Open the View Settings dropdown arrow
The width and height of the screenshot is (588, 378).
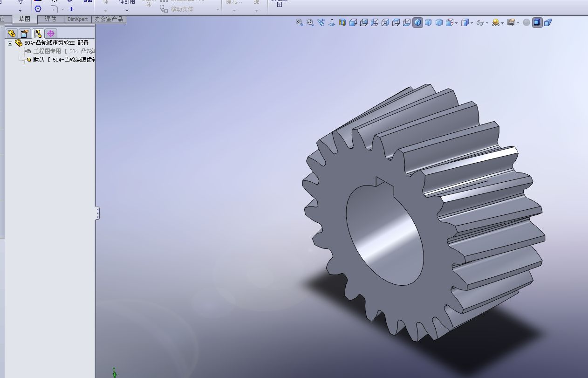tap(518, 23)
